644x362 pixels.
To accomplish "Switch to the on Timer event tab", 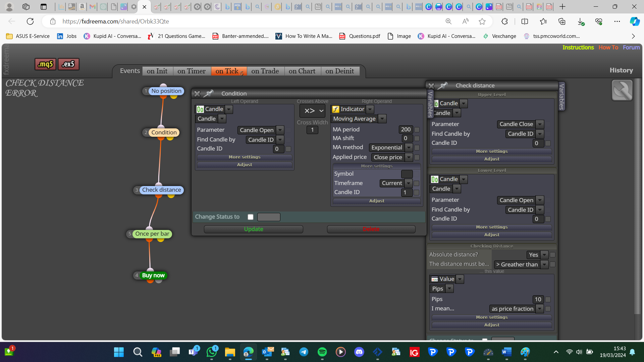I will 192,71.
